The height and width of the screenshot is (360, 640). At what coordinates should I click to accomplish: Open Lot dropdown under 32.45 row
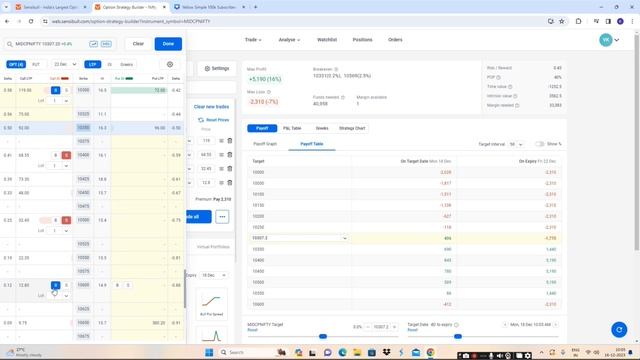coord(58,231)
